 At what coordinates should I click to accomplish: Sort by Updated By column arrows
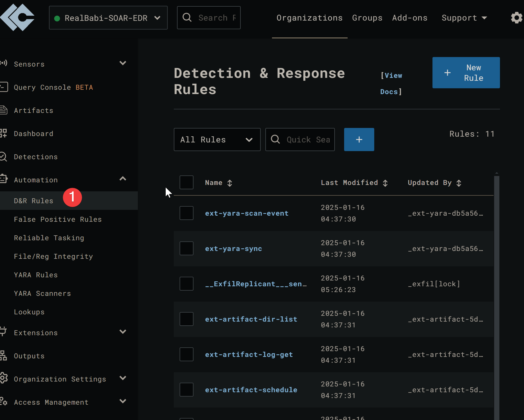click(459, 183)
